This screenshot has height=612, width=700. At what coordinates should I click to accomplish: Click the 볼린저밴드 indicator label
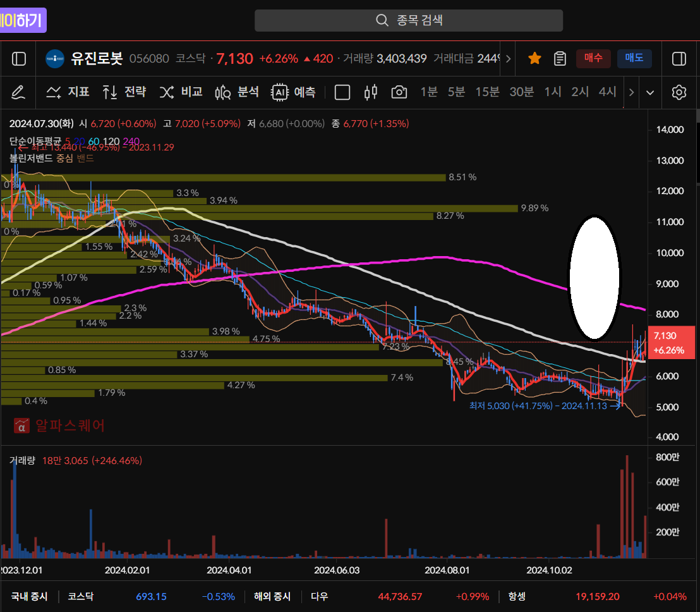click(31, 158)
